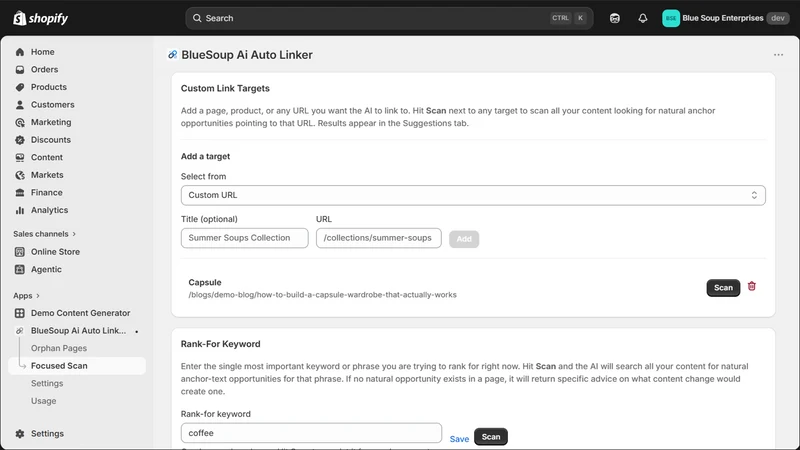Open the Sidekick assistant icon
This screenshot has width=800, height=450.
(x=615, y=18)
